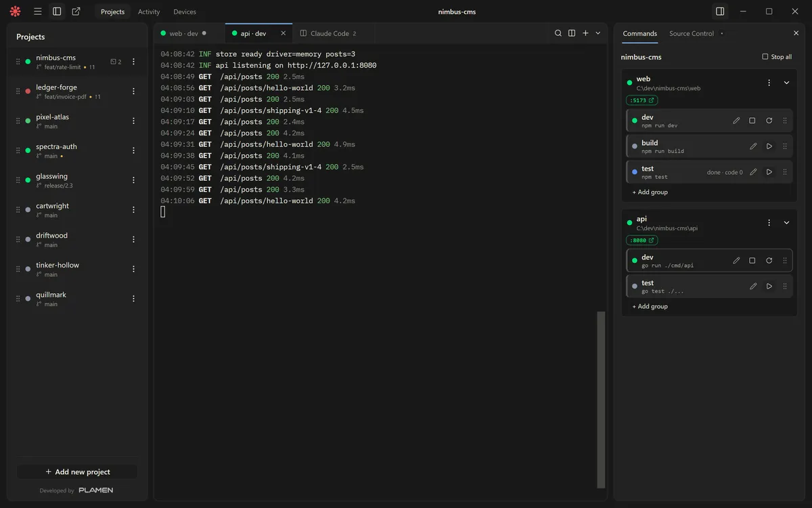The image size is (812, 508).
Task: Grab the drag handle for driftwood project
Action: pos(18,239)
